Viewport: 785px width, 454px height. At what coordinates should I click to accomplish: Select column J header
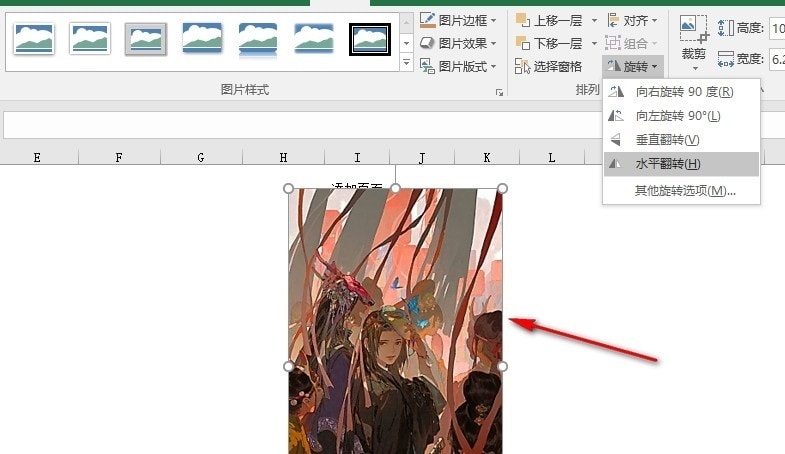[422, 158]
